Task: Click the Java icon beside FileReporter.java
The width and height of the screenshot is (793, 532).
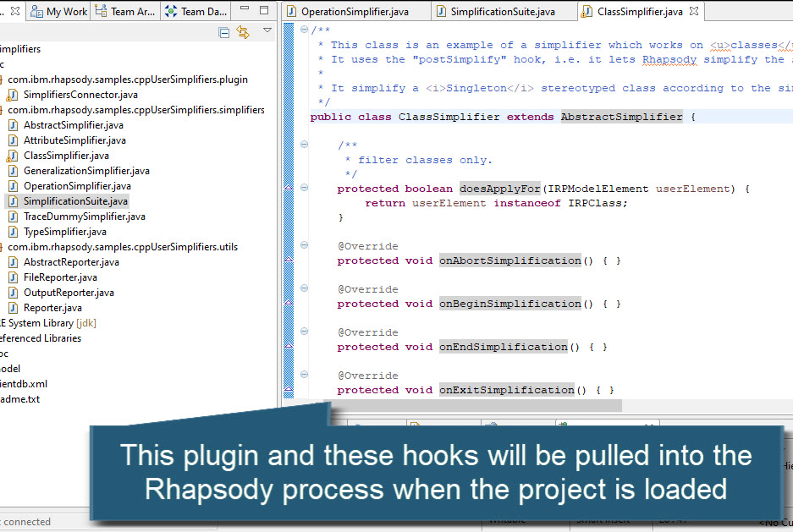Action: 12,277
